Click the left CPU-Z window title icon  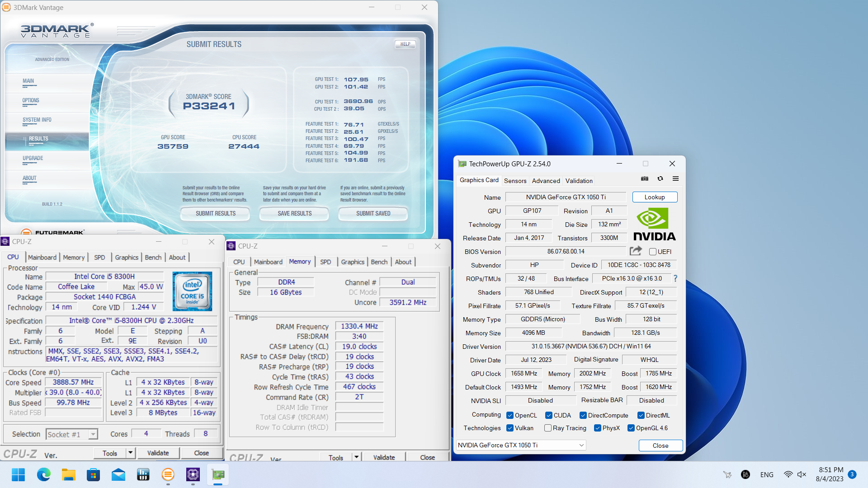click(5, 242)
